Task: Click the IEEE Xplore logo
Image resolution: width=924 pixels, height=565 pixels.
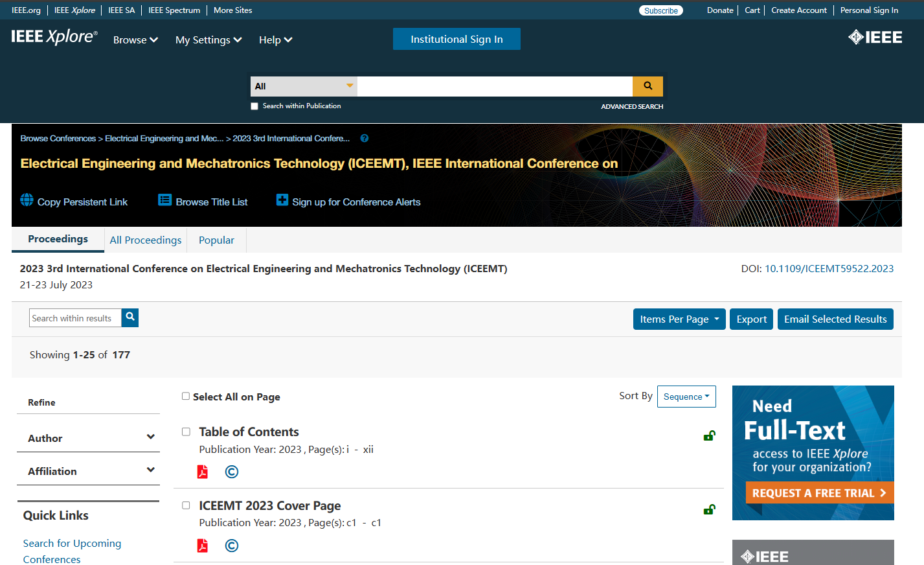Action: 54,37
